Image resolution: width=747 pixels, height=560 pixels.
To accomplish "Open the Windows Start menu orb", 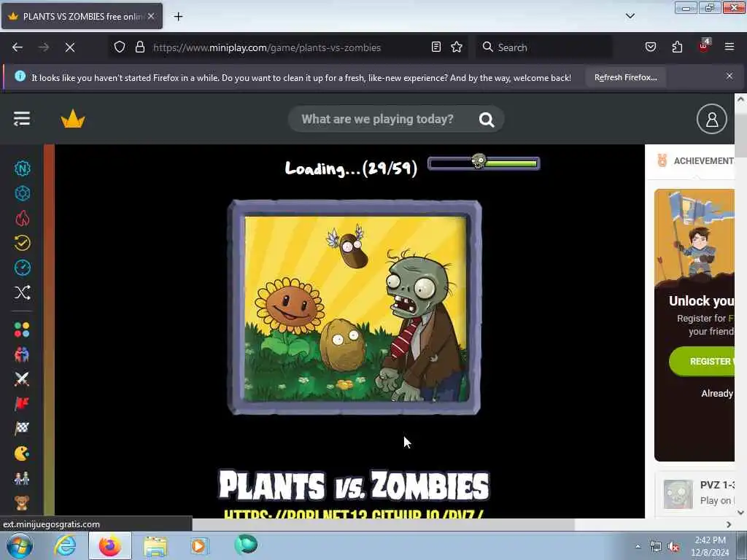I will (x=20, y=545).
